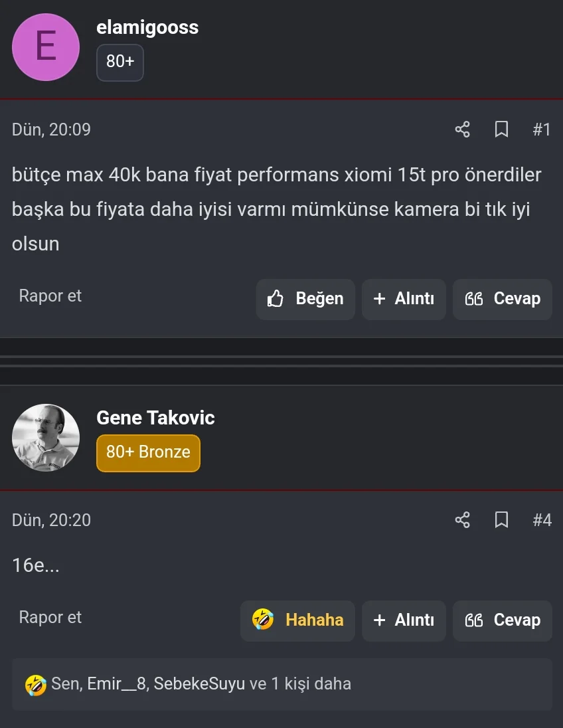Screen dimensions: 563x728
Task: Open the #4 post permalink
Action: pos(542,519)
